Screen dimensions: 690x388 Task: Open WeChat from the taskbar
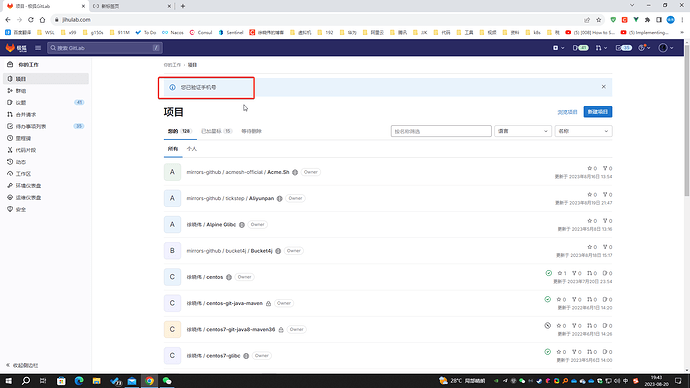tap(167, 381)
